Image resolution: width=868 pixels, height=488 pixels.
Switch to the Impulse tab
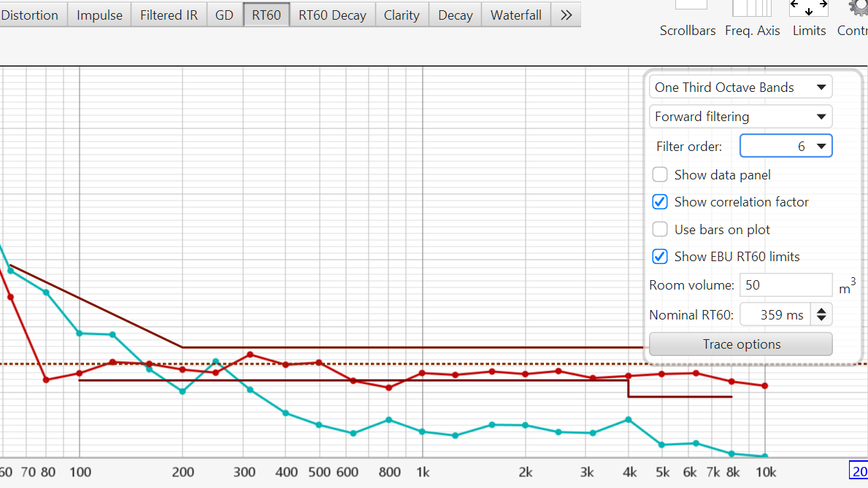click(99, 15)
